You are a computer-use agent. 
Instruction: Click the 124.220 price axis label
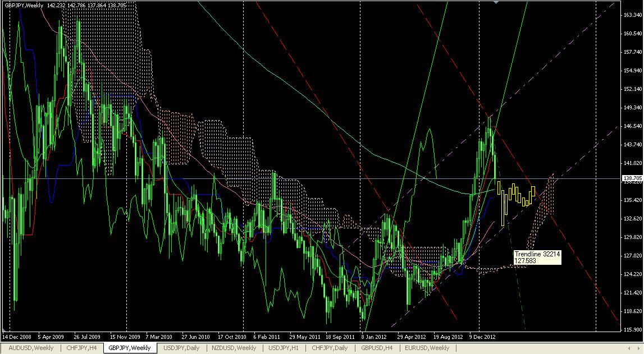point(633,274)
